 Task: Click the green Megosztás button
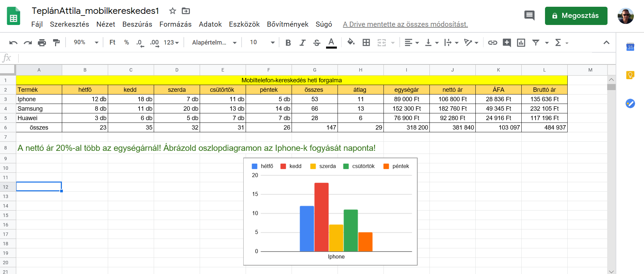pyautogui.click(x=576, y=16)
